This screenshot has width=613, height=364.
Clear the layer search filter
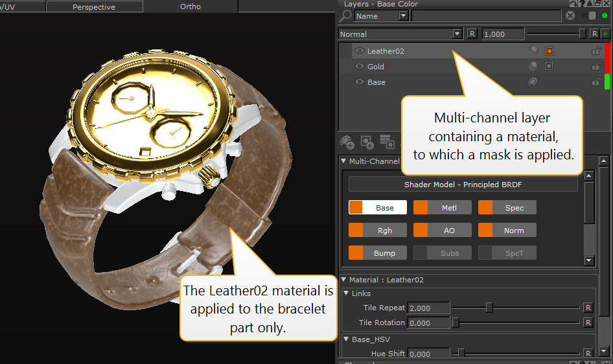(570, 16)
